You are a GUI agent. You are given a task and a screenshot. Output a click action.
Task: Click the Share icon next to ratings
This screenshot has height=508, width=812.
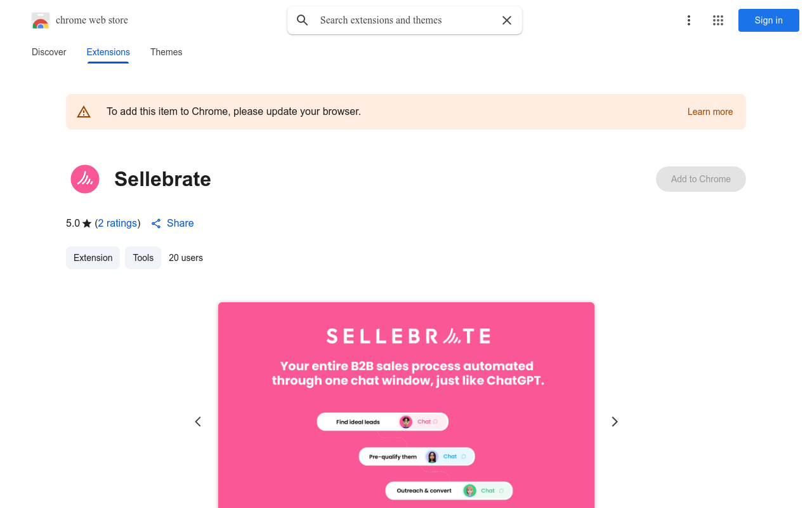pyautogui.click(x=156, y=224)
